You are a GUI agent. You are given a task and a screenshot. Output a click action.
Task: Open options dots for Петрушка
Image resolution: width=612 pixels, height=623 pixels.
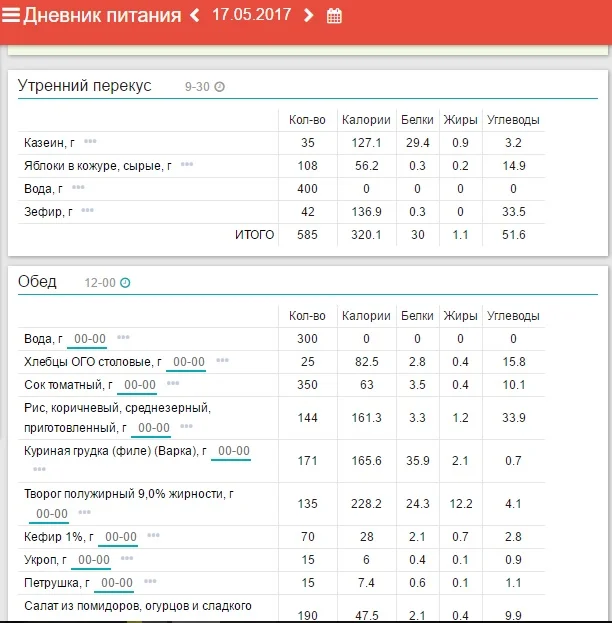click(x=150, y=581)
